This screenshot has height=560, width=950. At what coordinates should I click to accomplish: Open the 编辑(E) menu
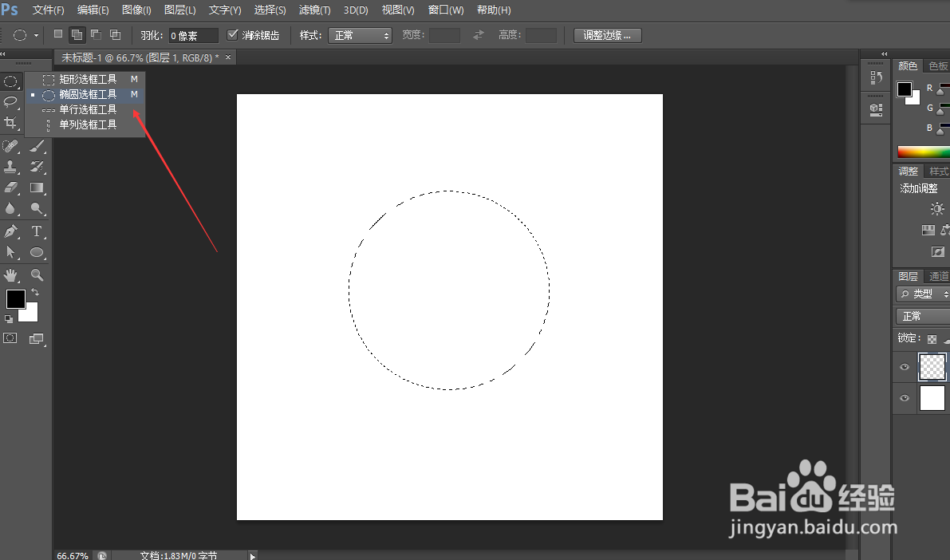click(x=93, y=10)
